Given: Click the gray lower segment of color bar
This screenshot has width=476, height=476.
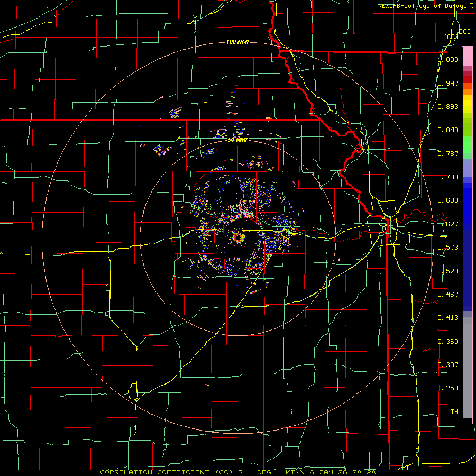Looking at the screenshot, I should (467, 368).
